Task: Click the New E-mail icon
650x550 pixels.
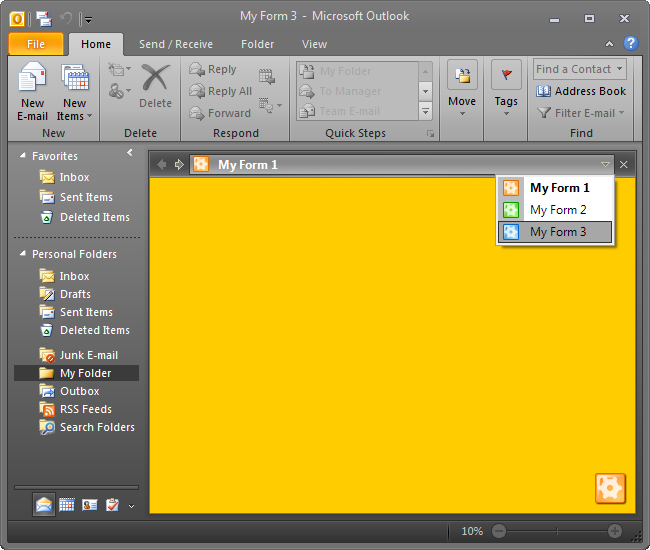Action: coord(32,79)
